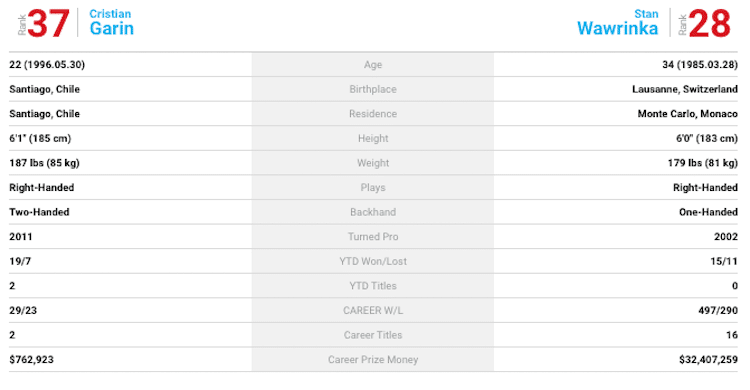
Task: Click Wawrinka's career record 497/290
Action: tap(717, 311)
